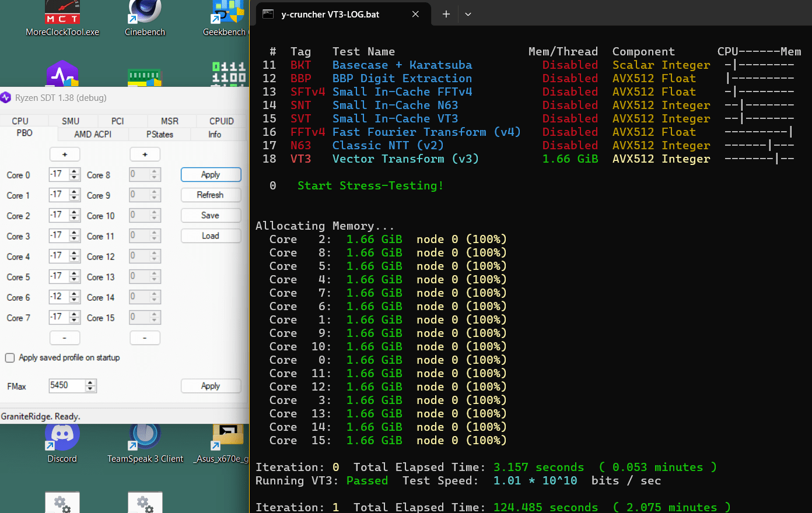This screenshot has height=513, width=812.
Task: Click '3.157 seconds' elapsed time text
Action: tap(538, 467)
